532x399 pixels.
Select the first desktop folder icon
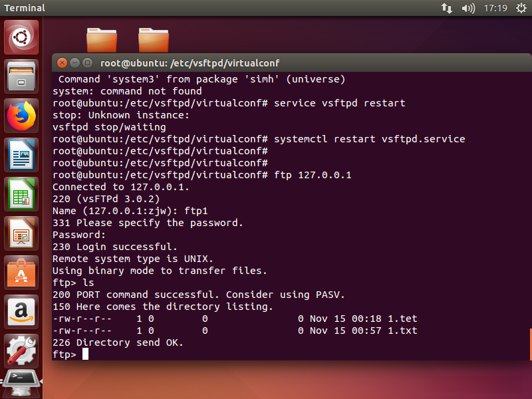(x=102, y=40)
